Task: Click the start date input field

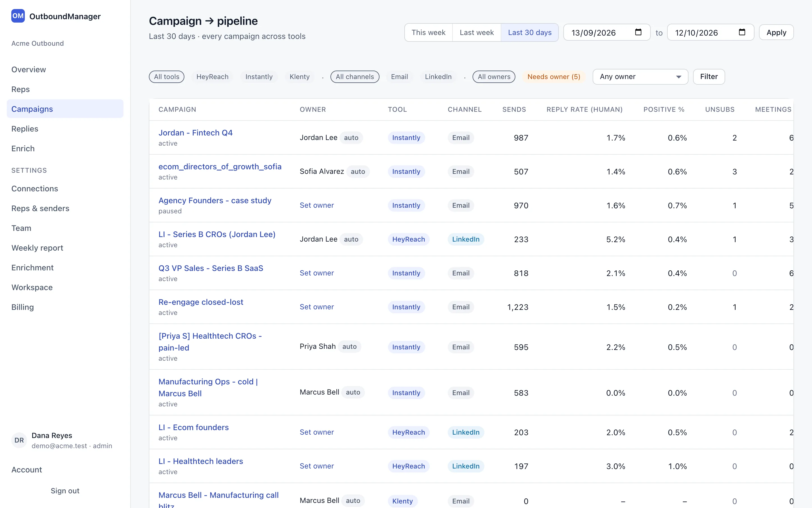Action: (607, 32)
